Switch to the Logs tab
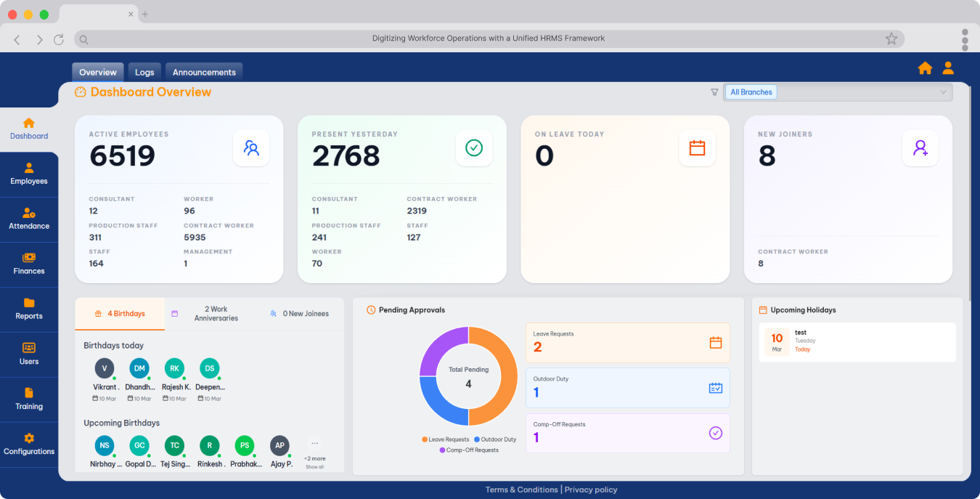The width and height of the screenshot is (980, 499). [x=144, y=72]
